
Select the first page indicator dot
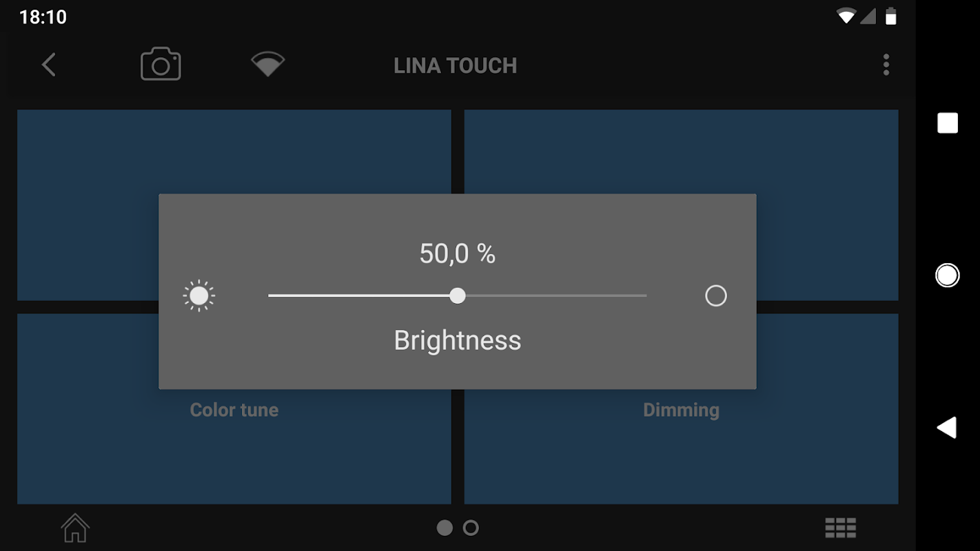click(445, 528)
